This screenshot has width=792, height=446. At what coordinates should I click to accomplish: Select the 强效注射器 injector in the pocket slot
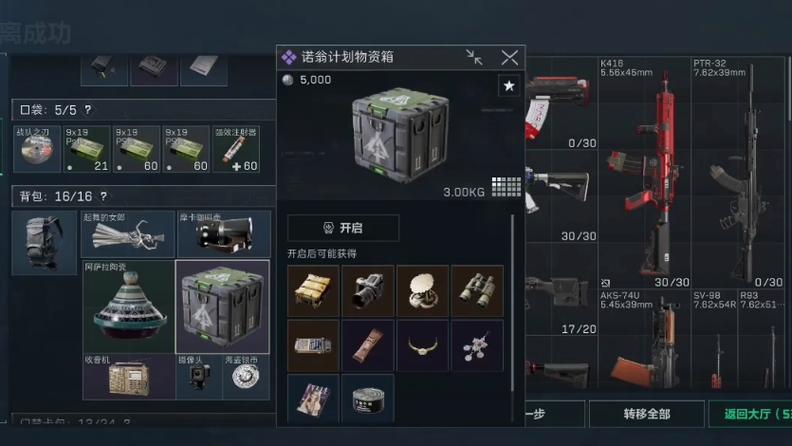236,149
